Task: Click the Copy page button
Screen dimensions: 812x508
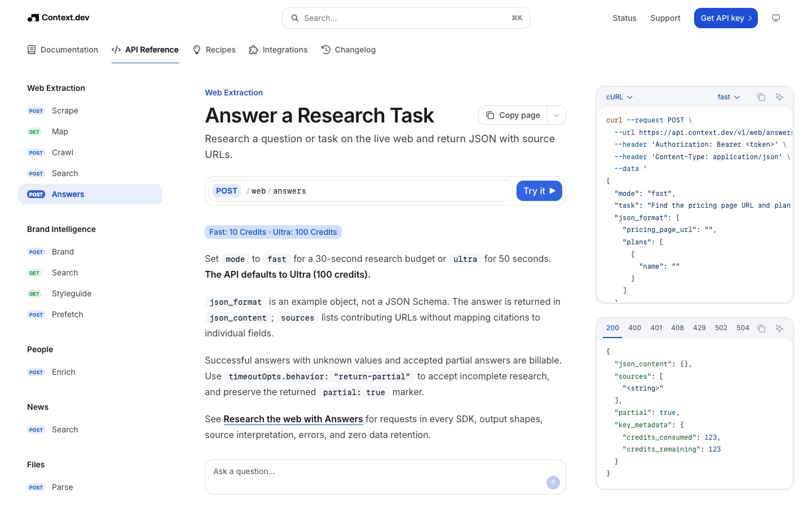Action: (x=513, y=115)
